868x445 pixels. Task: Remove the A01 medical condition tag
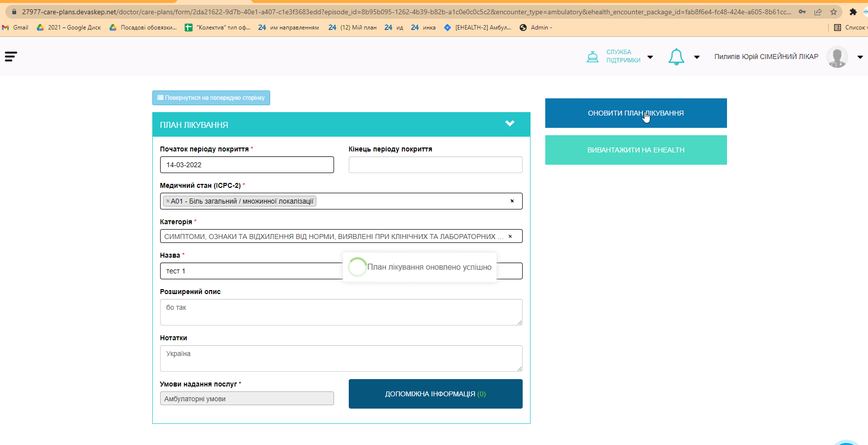(x=168, y=201)
